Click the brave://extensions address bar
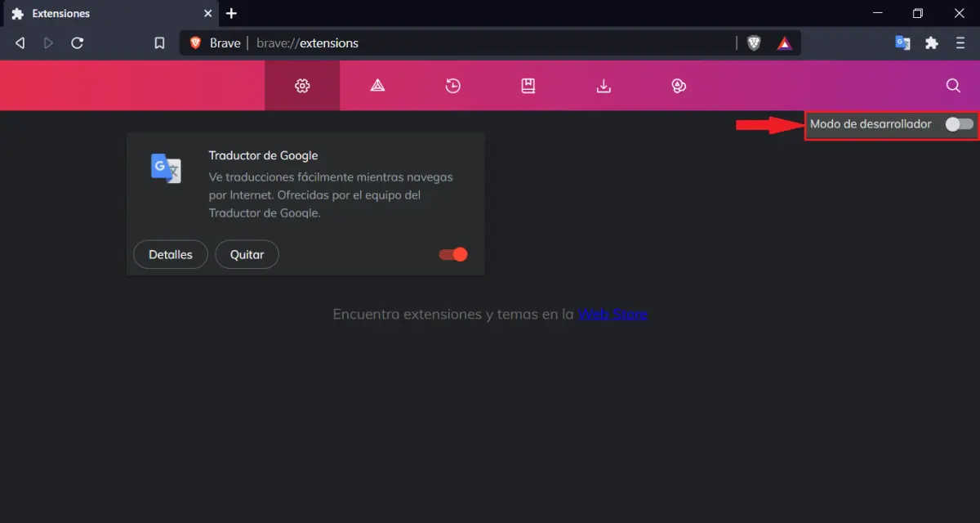This screenshot has height=523, width=980. [490, 43]
